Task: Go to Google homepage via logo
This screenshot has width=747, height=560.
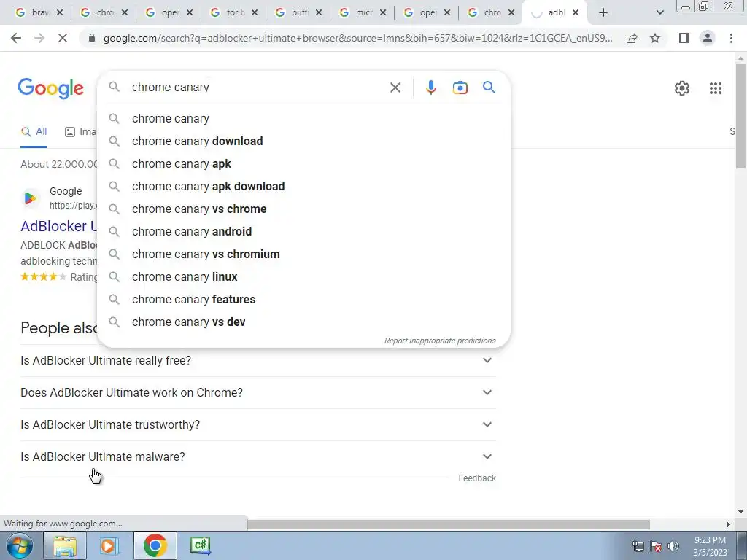Action: [x=50, y=88]
